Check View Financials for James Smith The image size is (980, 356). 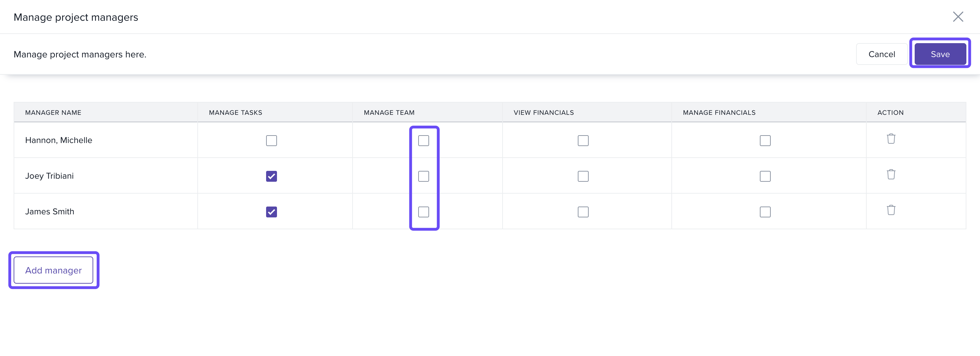coord(583,212)
